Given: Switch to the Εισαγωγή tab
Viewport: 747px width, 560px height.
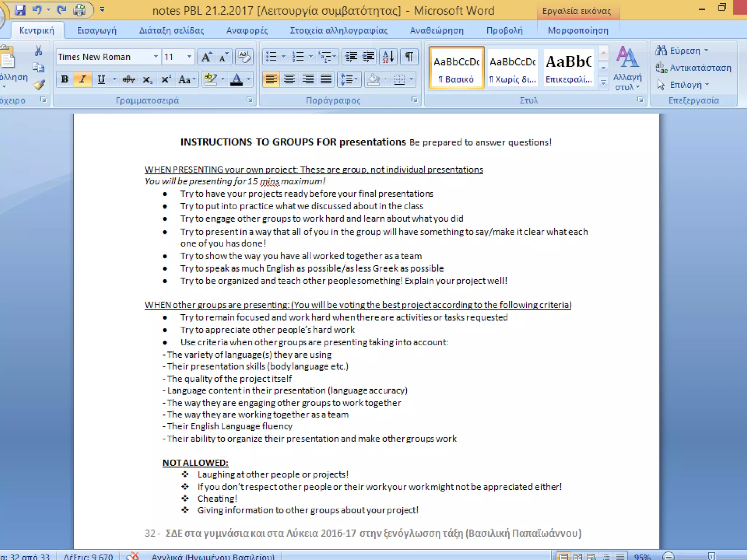Looking at the screenshot, I should pyautogui.click(x=97, y=31).
